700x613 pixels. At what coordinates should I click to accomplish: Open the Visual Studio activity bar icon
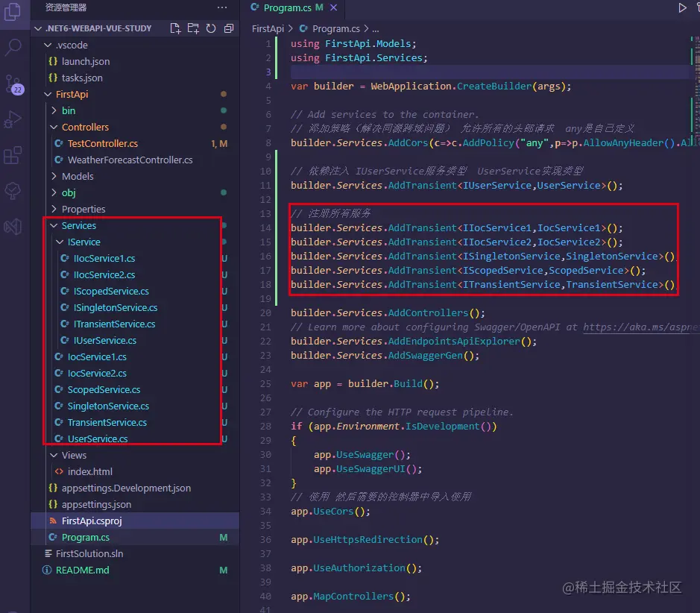13,227
